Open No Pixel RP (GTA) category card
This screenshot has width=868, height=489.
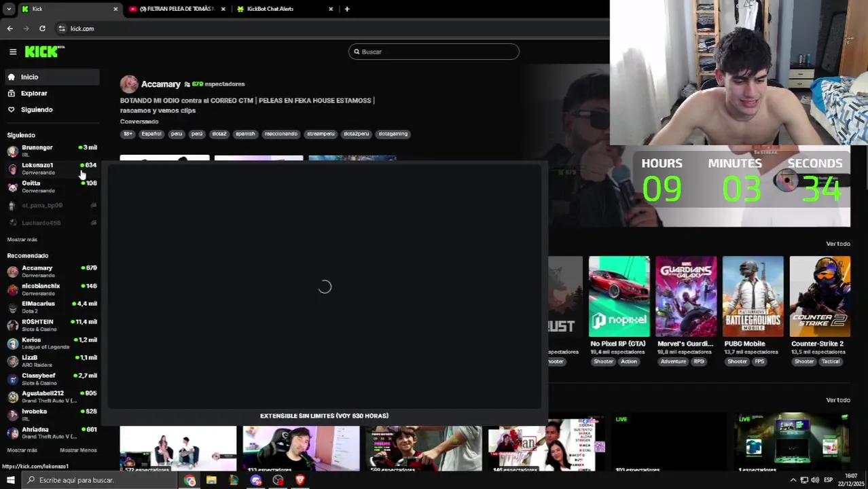pyautogui.click(x=619, y=296)
